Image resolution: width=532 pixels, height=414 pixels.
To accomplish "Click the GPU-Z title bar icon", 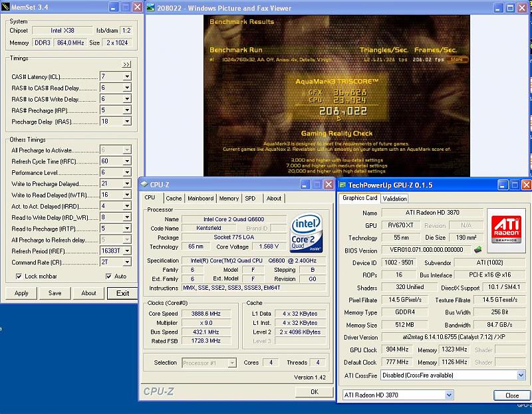I will click(x=342, y=185).
